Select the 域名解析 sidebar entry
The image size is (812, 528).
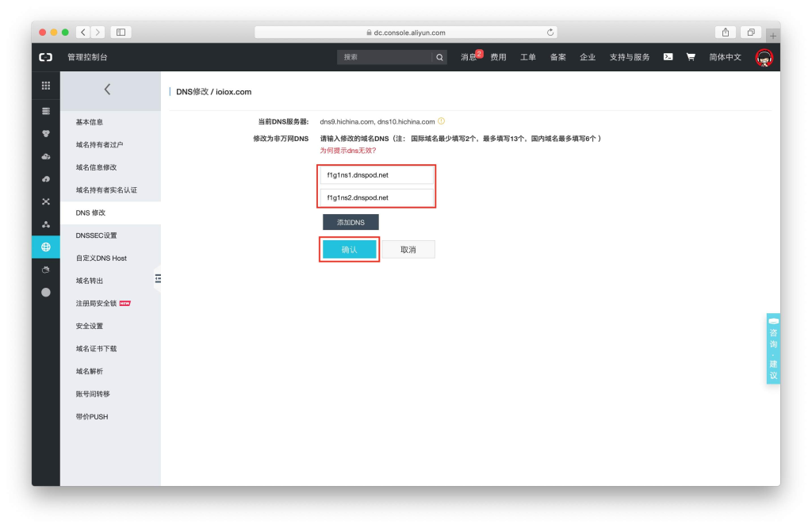[88, 370]
